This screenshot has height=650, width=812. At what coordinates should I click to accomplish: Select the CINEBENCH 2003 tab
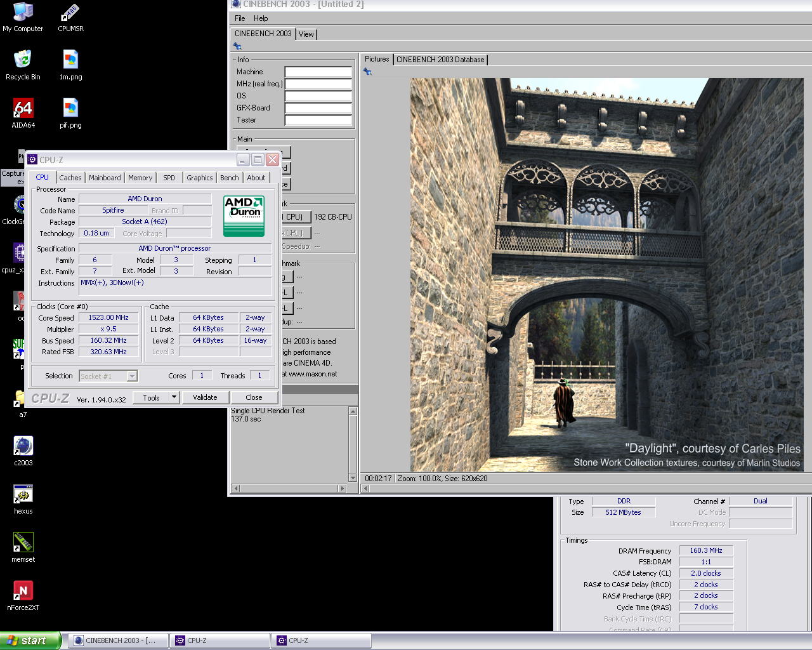[263, 34]
